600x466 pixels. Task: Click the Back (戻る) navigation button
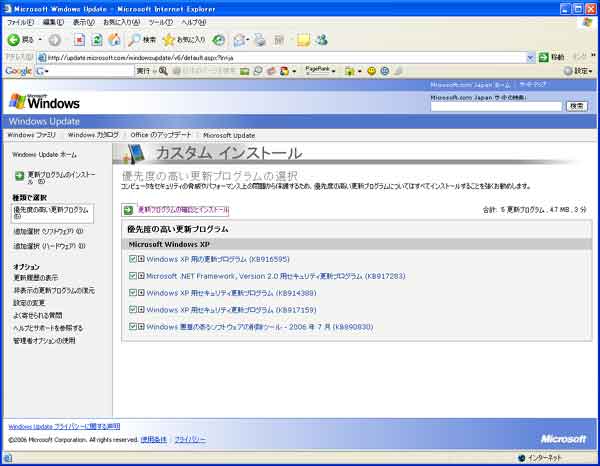(x=21, y=40)
